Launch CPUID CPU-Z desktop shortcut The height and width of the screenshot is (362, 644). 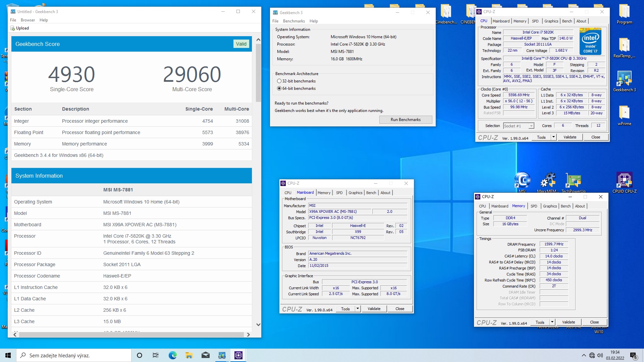(x=624, y=183)
